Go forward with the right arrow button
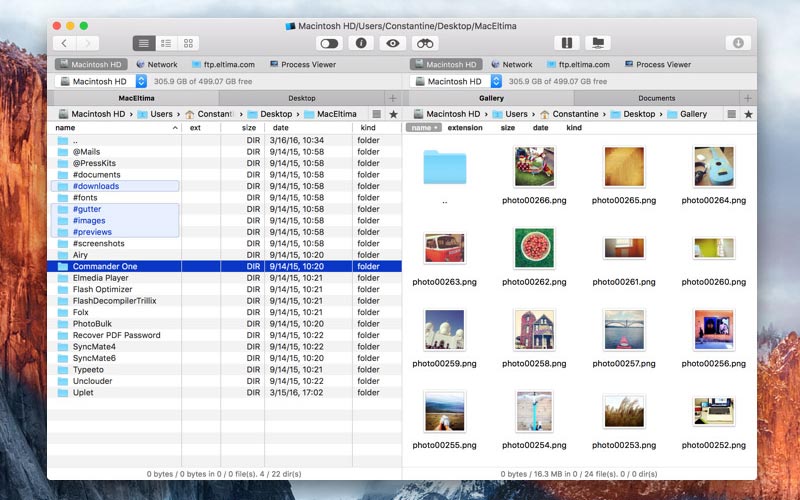 pyautogui.click(x=88, y=43)
